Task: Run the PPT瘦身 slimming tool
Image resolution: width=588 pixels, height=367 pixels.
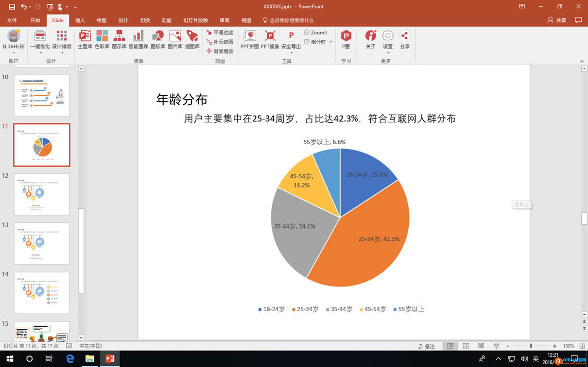Action: point(270,40)
